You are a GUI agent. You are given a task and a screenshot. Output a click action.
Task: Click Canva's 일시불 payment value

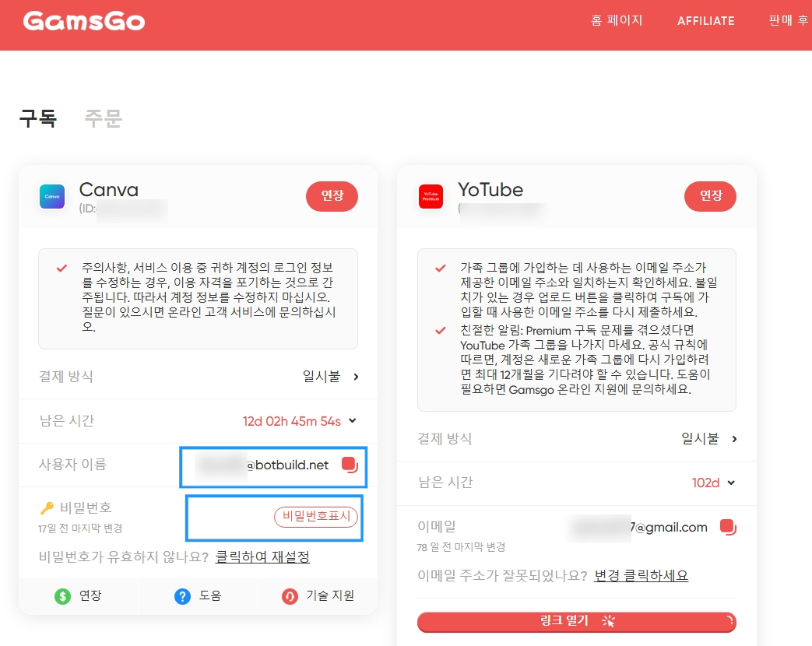(x=322, y=377)
